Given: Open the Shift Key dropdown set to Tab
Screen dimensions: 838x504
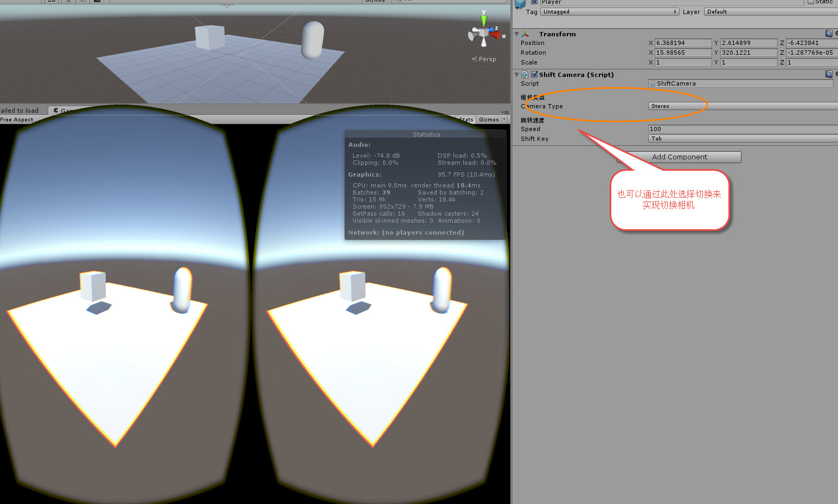Looking at the screenshot, I should click(x=743, y=139).
